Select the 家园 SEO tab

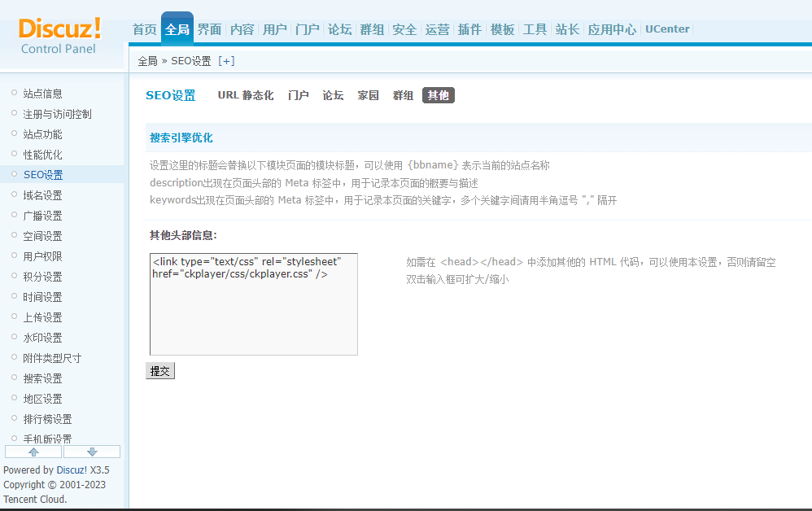pos(368,95)
